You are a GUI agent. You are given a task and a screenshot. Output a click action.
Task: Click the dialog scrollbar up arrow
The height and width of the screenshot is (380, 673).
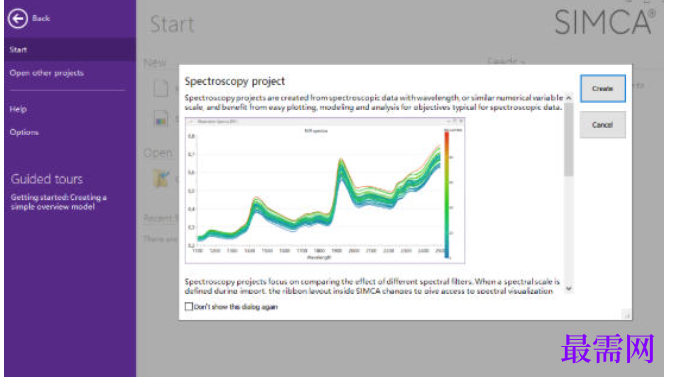[569, 98]
